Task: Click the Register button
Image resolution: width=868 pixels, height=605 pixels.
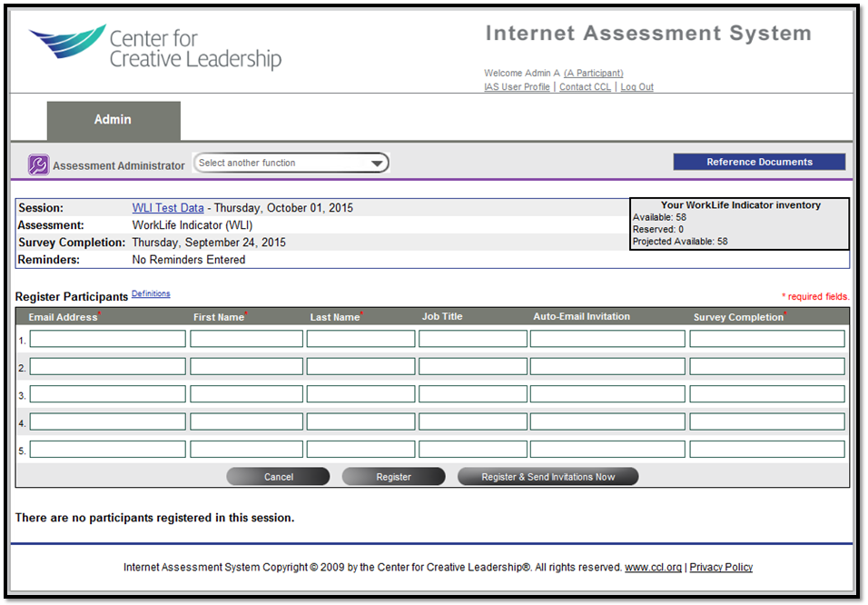Action: click(393, 477)
